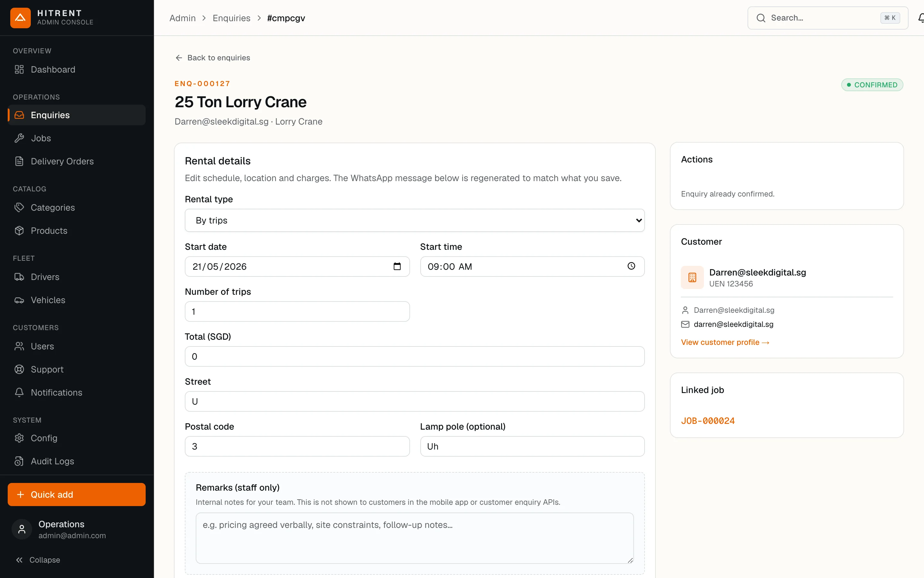Click Enquiries in the breadcrumb
Screen dimensions: 924x578
tap(231, 18)
